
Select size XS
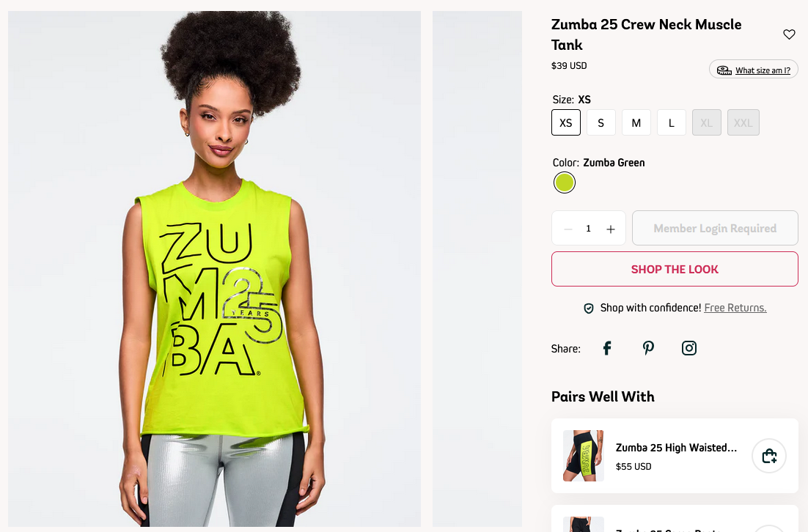(566, 122)
